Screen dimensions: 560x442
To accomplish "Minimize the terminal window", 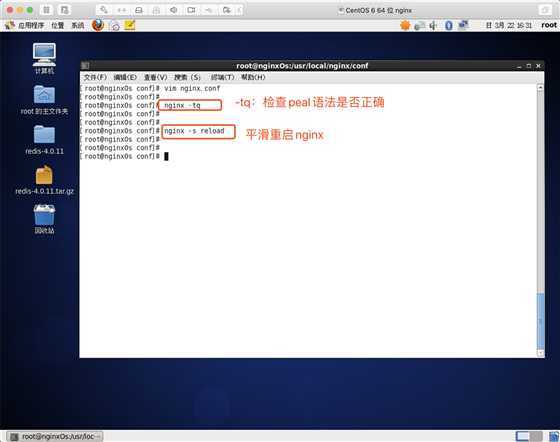I will click(519, 66).
